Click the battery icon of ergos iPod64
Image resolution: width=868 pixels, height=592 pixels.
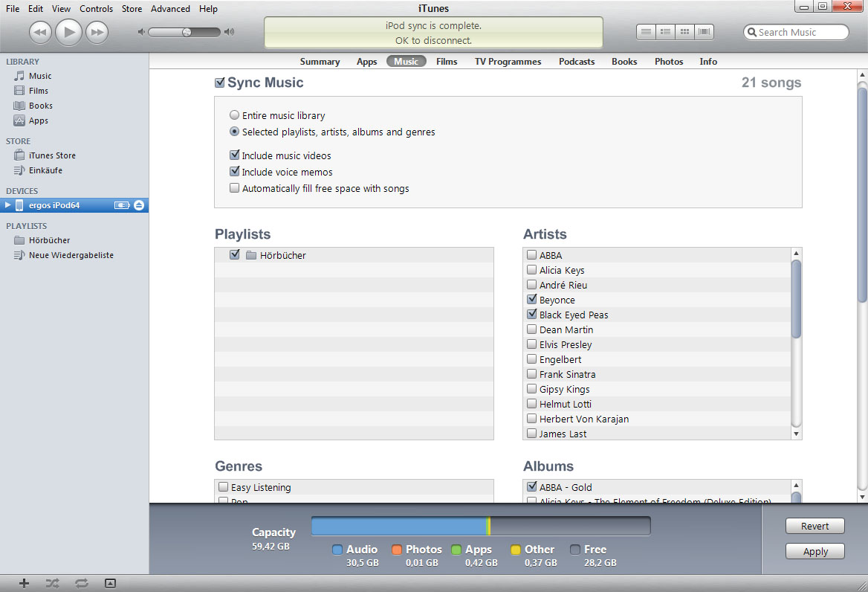pos(122,205)
